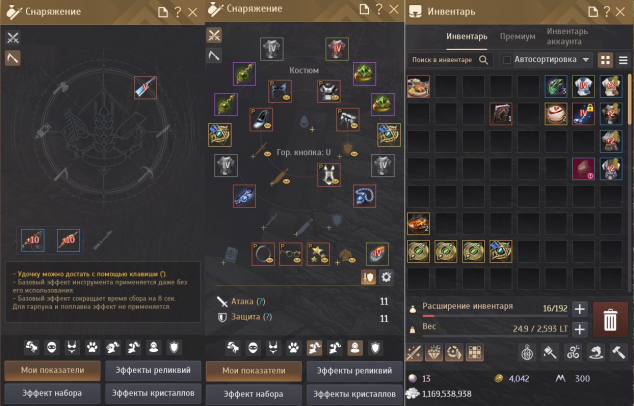The width and height of the screenshot is (634, 406).
Task: Open the Инвентарь аккаунта tab
Action: (x=567, y=36)
